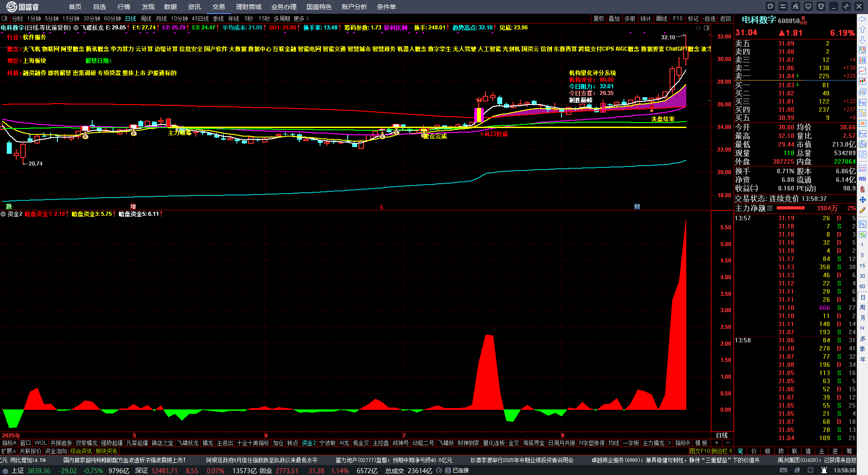Click the 返回 back button

pos(726,19)
